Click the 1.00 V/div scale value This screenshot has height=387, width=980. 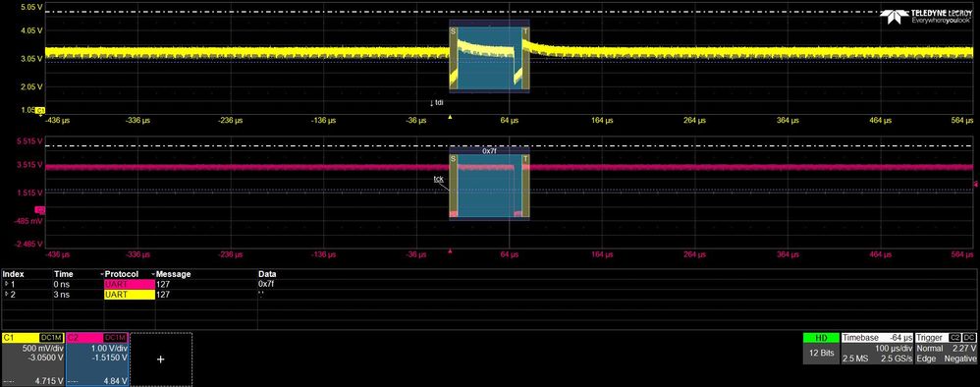[110, 349]
